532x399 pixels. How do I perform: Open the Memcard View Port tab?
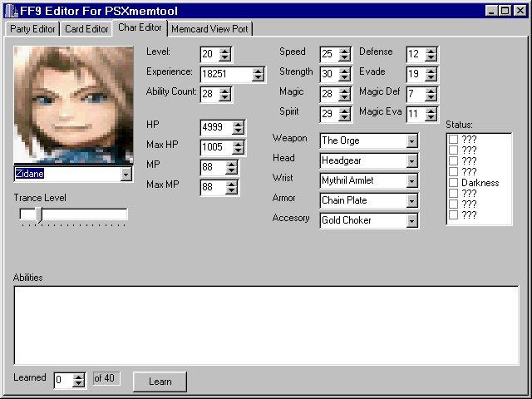pyautogui.click(x=209, y=29)
